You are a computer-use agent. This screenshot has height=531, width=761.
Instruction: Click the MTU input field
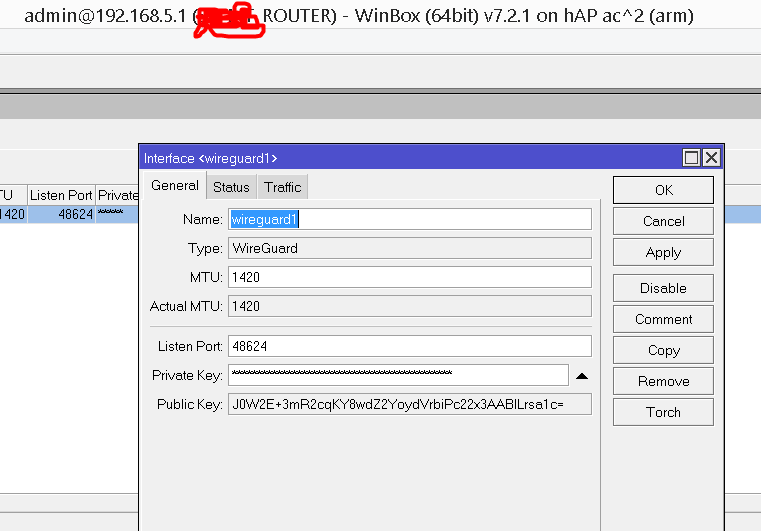coord(410,277)
